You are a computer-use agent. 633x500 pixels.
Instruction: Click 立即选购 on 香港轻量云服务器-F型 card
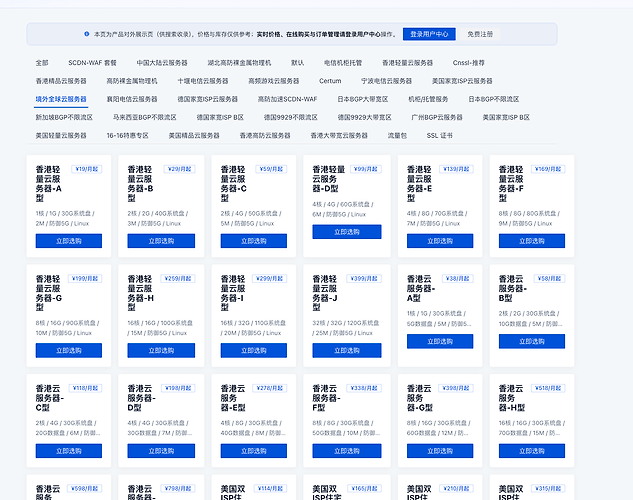click(532, 241)
